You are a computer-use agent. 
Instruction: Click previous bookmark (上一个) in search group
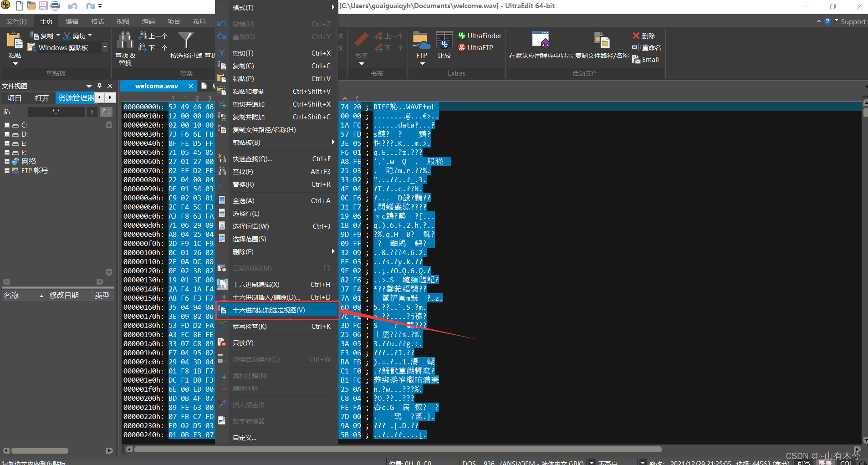(x=153, y=36)
